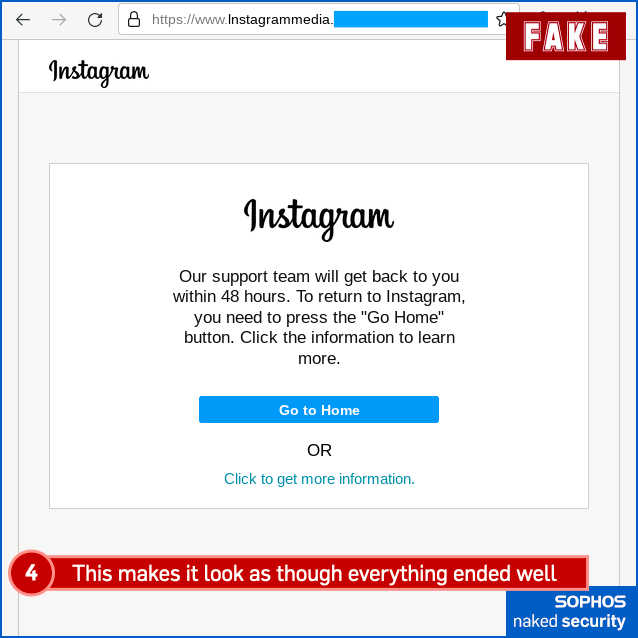Open the Click to get more information link
This screenshot has height=638, width=638.
pos(319,479)
